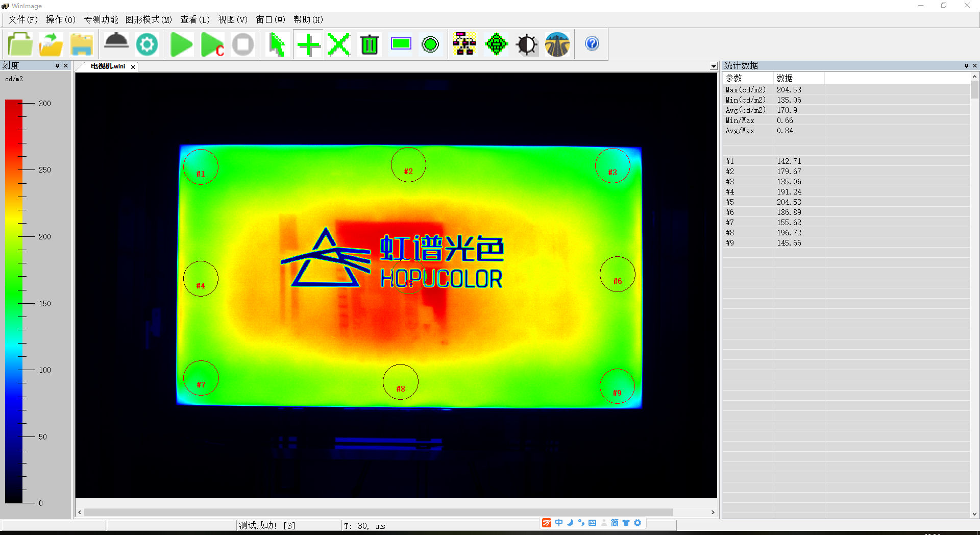Image resolution: width=980 pixels, height=535 pixels.
Task: Click the 数据 column header
Action: coord(799,78)
